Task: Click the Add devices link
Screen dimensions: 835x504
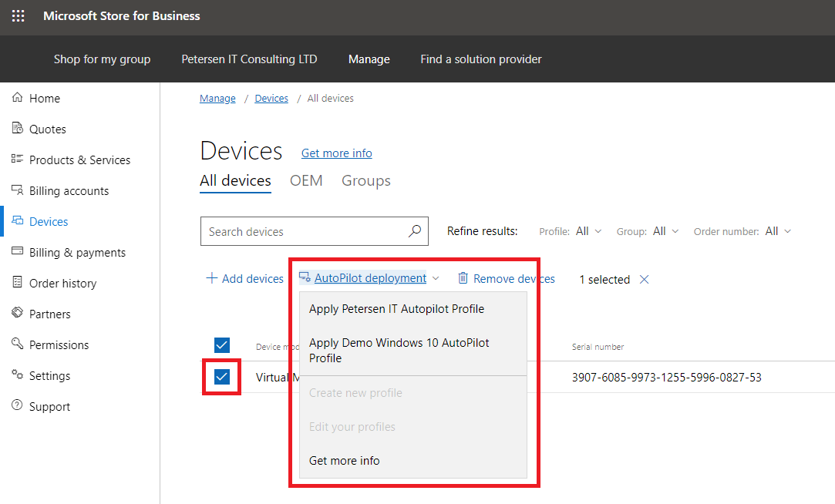Action: [252, 278]
